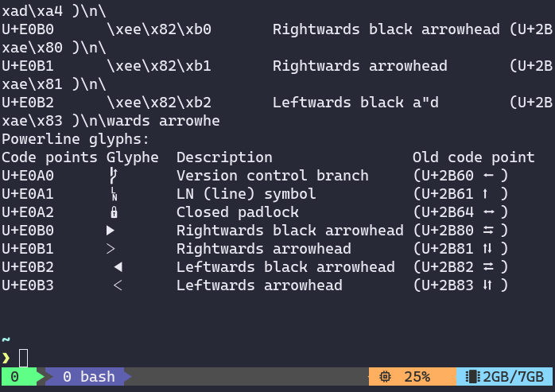Screen dimensions: 555x392
Task: Click the yellow prompt arrow symbol
Action: tap(6, 359)
